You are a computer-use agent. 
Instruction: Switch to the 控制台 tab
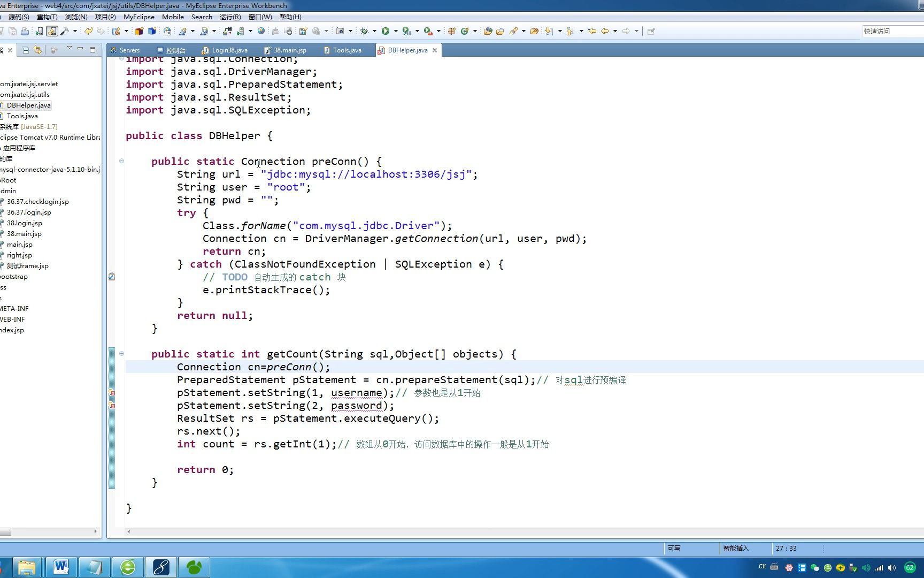(171, 50)
